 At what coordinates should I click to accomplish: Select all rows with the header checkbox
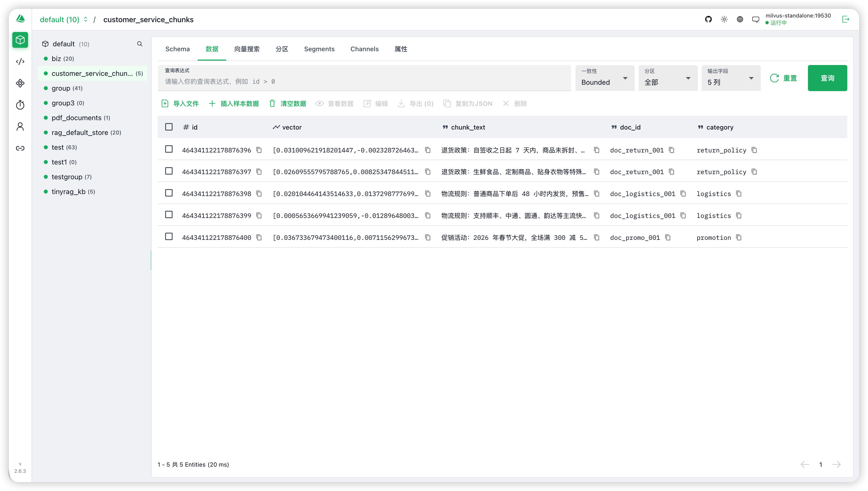(x=169, y=127)
